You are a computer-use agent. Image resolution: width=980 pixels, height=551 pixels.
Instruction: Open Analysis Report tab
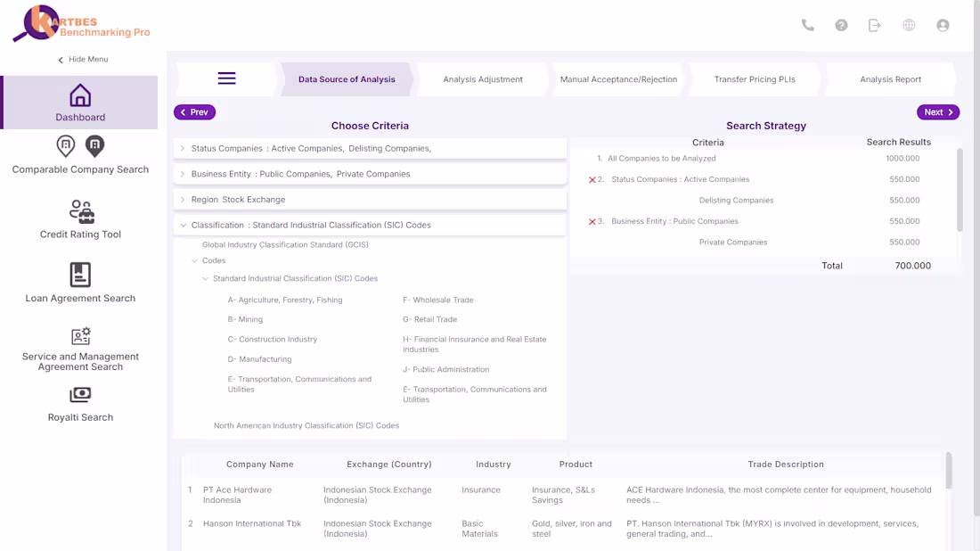pos(890,79)
